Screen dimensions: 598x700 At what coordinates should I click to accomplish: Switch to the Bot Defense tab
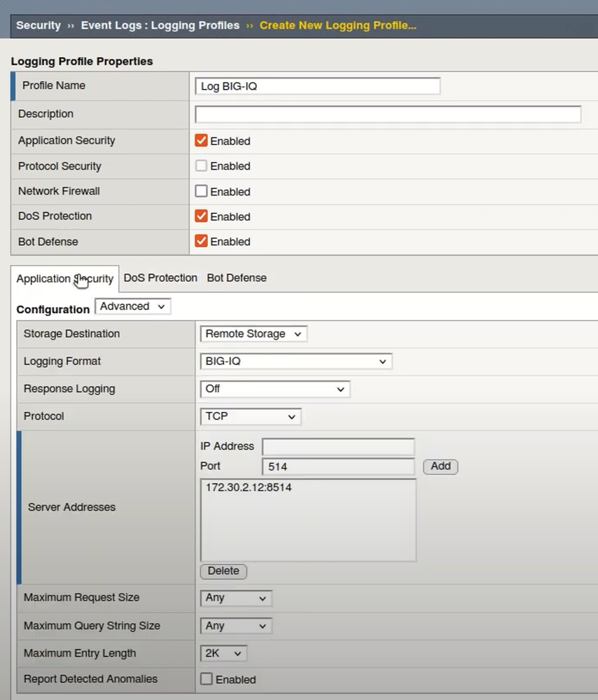point(237,278)
